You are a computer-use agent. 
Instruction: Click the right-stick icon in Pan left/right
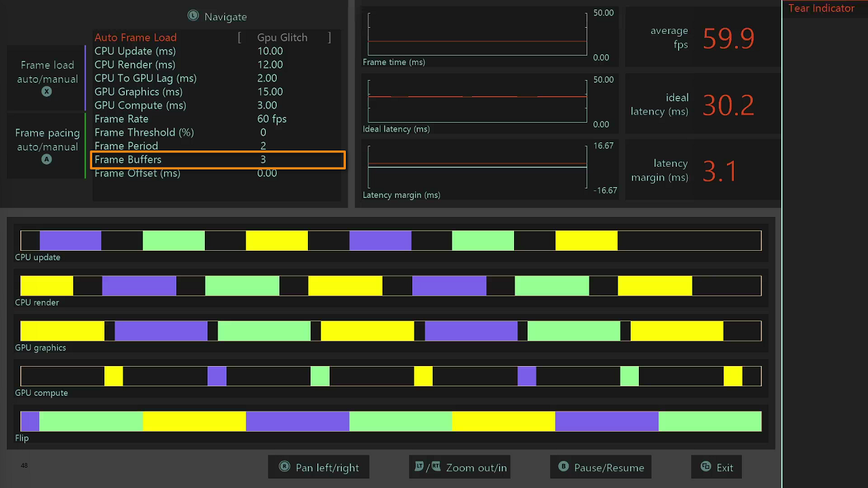coord(285,467)
